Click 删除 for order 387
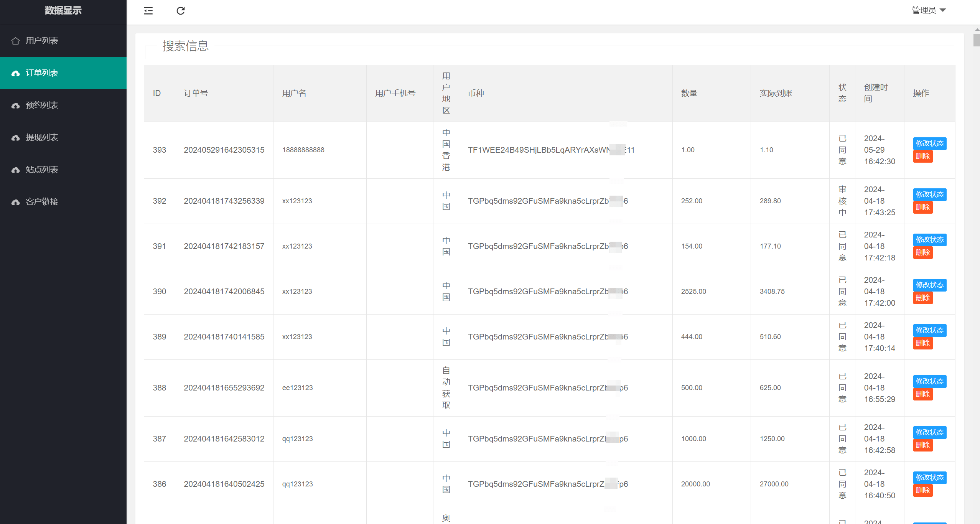The height and width of the screenshot is (524, 980). click(x=922, y=445)
